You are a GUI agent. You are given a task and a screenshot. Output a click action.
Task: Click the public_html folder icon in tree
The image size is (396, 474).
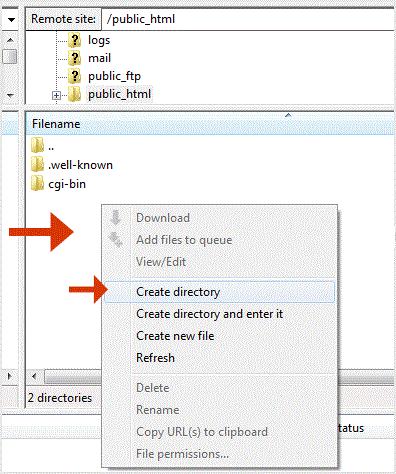(x=74, y=94)
